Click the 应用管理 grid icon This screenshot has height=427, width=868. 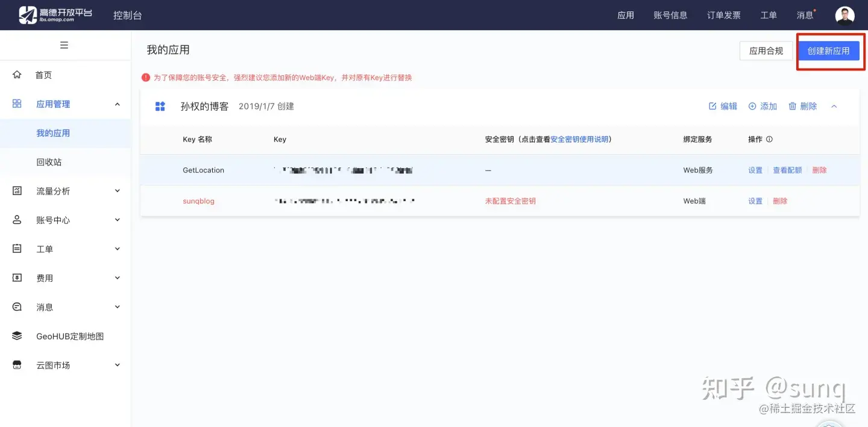pos(17,104)
